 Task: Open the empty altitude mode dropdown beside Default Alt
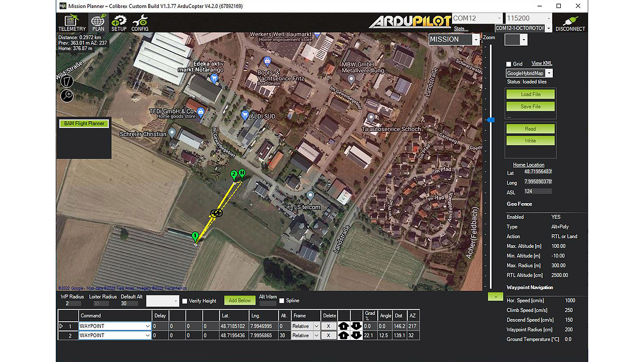162,301
